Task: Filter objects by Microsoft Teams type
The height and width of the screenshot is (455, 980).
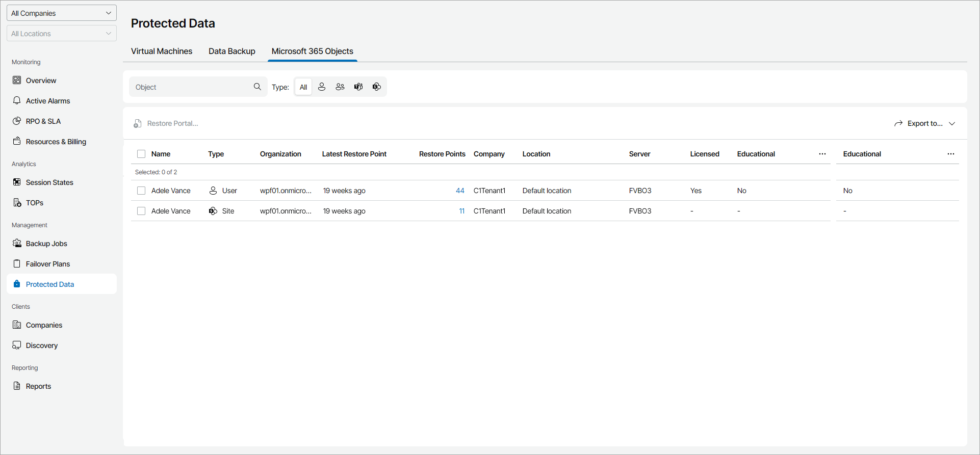Action: pos(358,87)
